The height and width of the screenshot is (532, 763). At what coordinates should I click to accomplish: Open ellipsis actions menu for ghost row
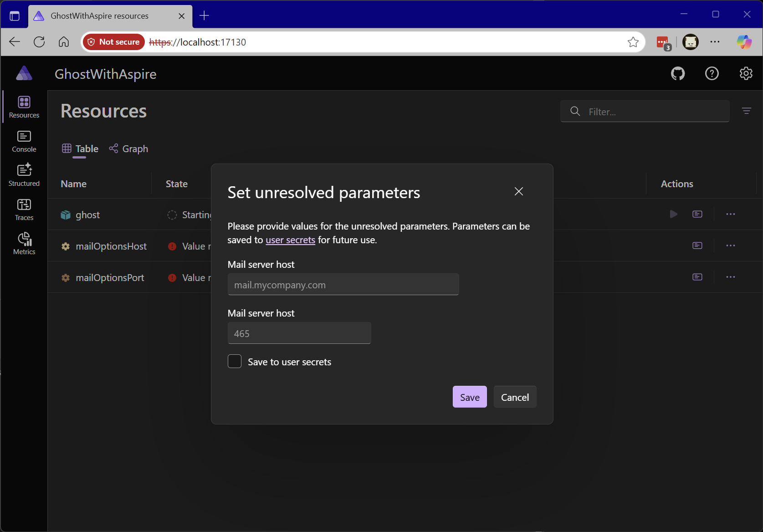point(730,214)
